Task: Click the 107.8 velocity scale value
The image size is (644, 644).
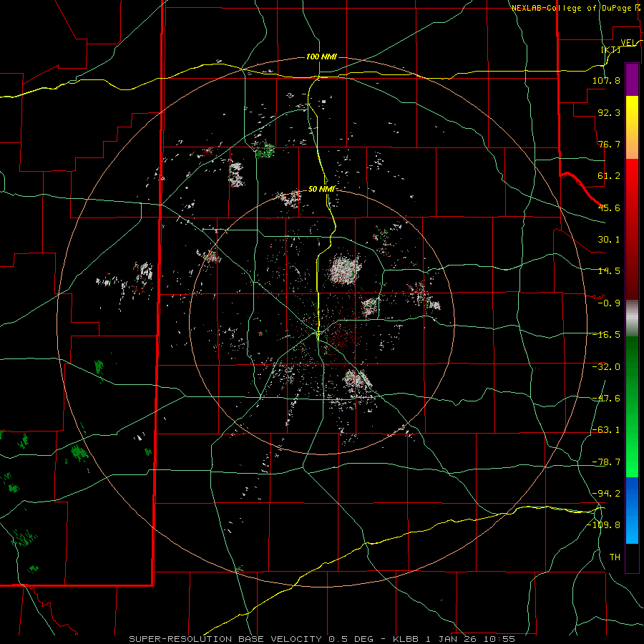Action: click(x=606, y=80)
